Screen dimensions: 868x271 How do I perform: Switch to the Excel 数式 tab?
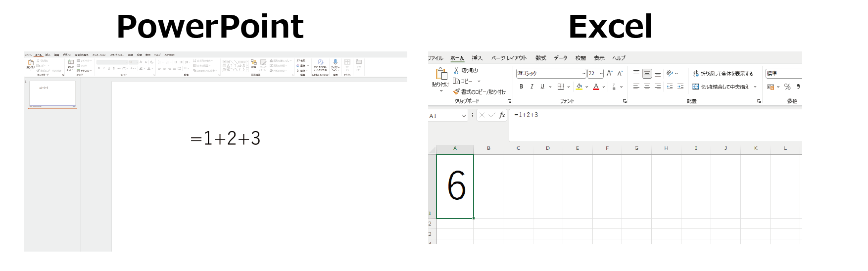[x=540, y=58]
